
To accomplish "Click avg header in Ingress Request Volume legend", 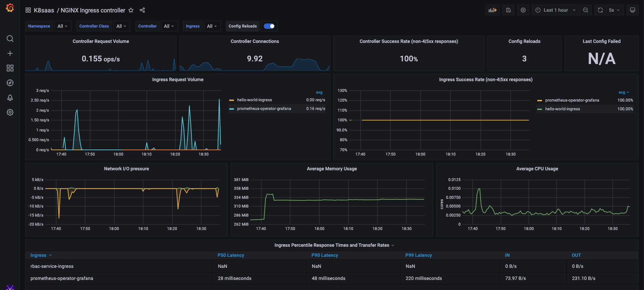I will (x=319, y=92).
